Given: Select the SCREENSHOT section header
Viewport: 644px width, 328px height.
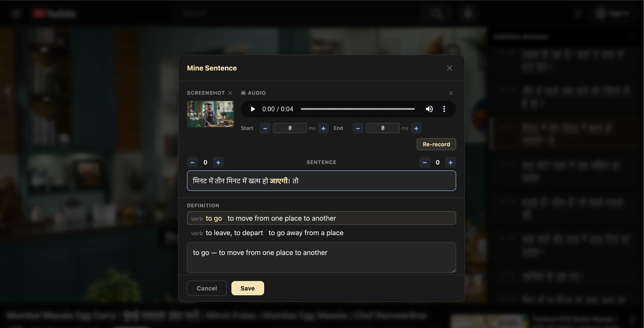Looking at the screenshot, I should pyautogui.click(x=206, y=93).
